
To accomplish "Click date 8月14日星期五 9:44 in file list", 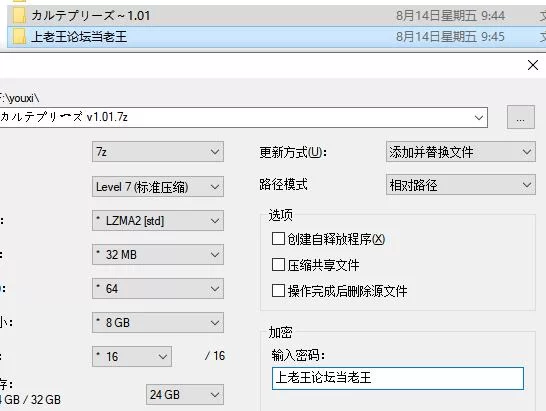I will click(x=450, y=16).
